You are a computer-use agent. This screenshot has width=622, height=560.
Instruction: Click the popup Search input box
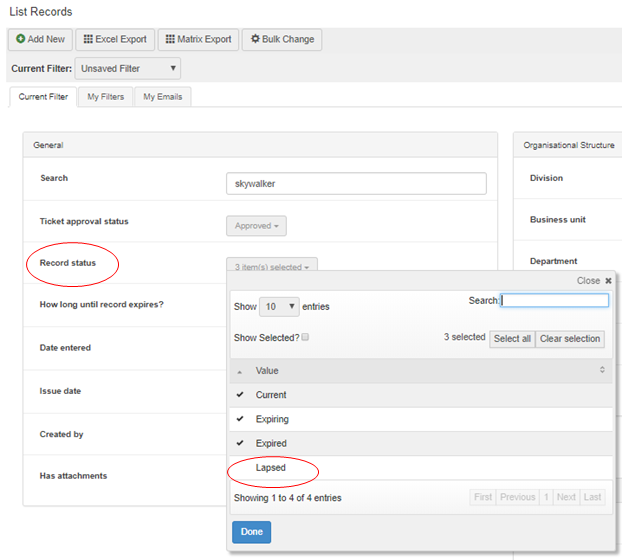(x=554, y=300)
